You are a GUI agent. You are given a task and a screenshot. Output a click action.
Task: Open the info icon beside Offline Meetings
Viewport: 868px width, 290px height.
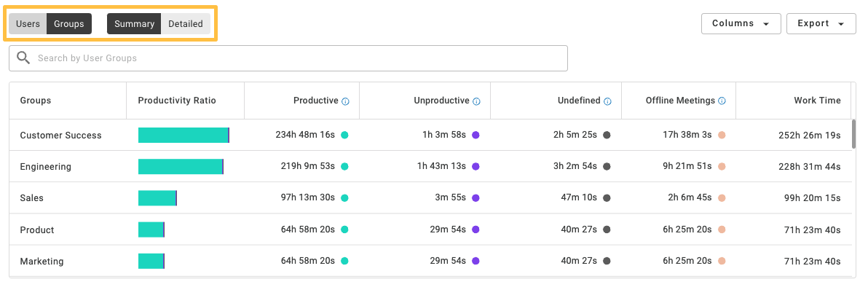[x=722, y=101]
